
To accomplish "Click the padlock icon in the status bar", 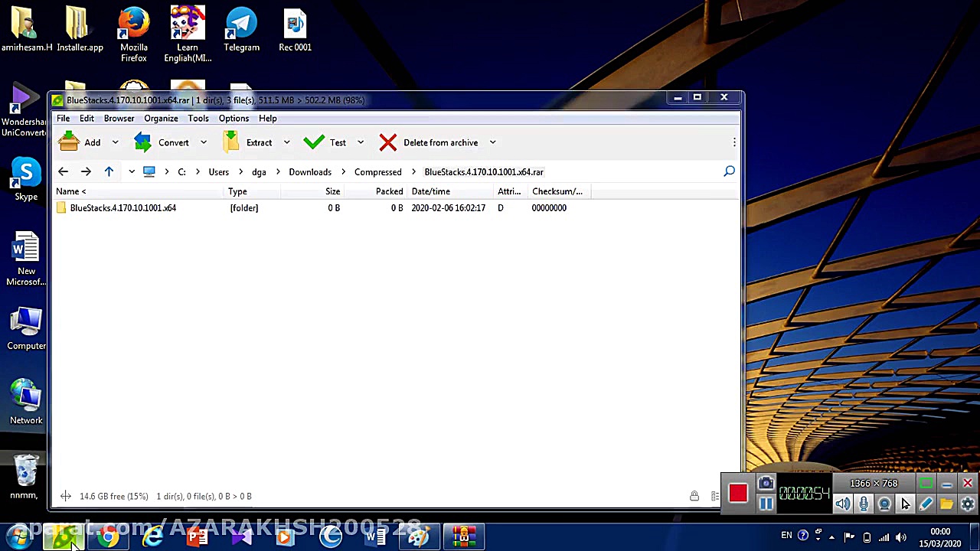I will point(694,496).
